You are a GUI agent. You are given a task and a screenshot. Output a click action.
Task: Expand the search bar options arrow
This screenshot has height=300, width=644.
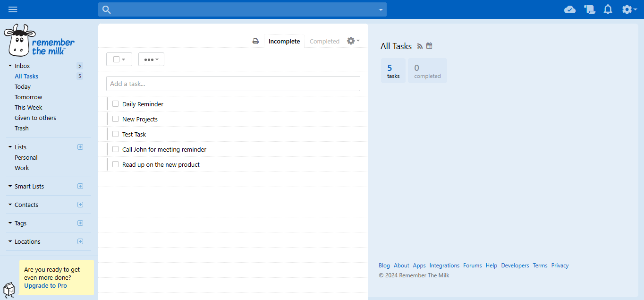(x=381, y=9)
